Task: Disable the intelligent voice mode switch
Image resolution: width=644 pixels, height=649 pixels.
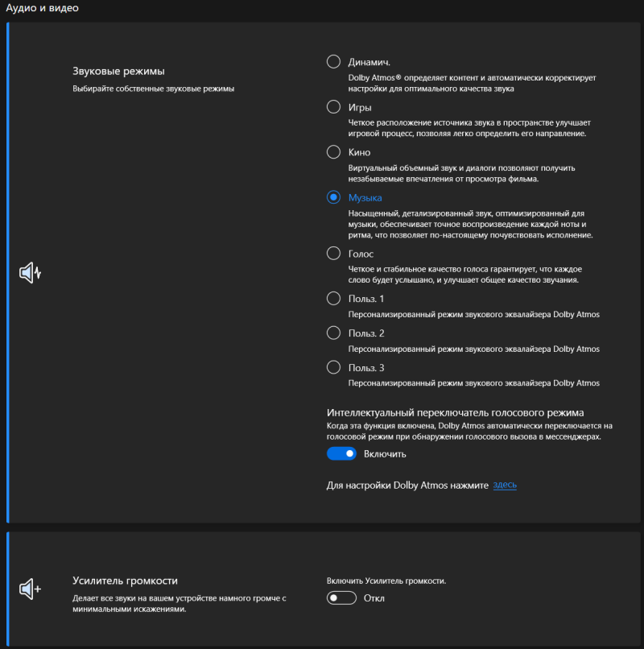Action: coord(341,453)
